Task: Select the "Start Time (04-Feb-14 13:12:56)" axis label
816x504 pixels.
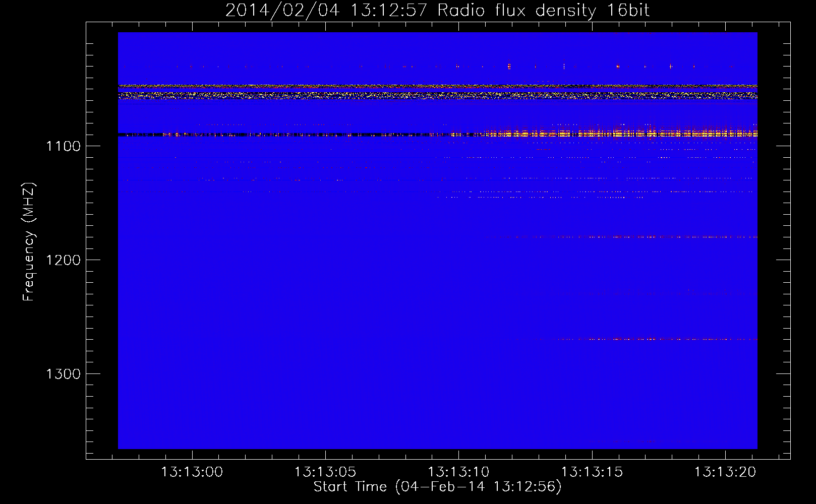Action: (438, 487)
